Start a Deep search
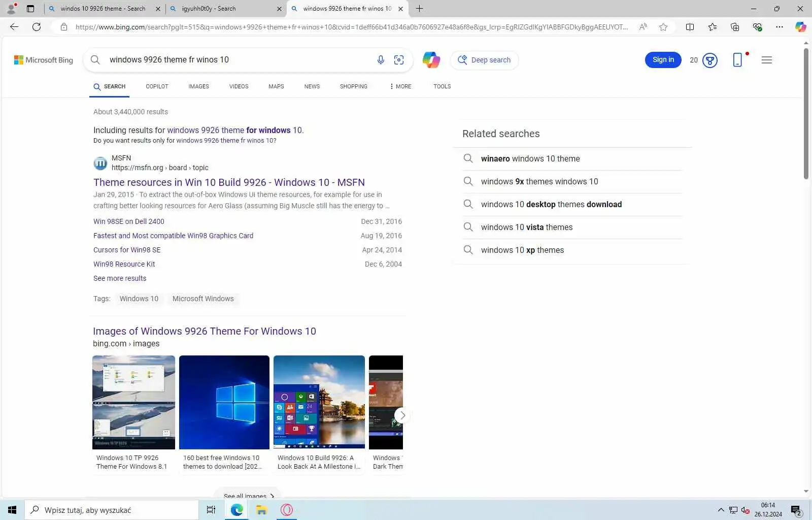The width and height of the screenshot is (812, 520). (484, 60)
